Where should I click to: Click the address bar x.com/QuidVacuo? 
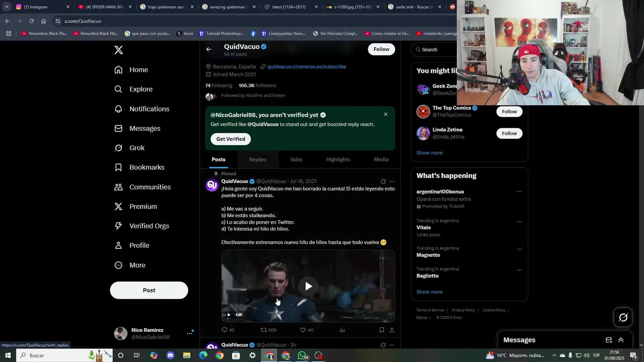(x=83, y=21)
